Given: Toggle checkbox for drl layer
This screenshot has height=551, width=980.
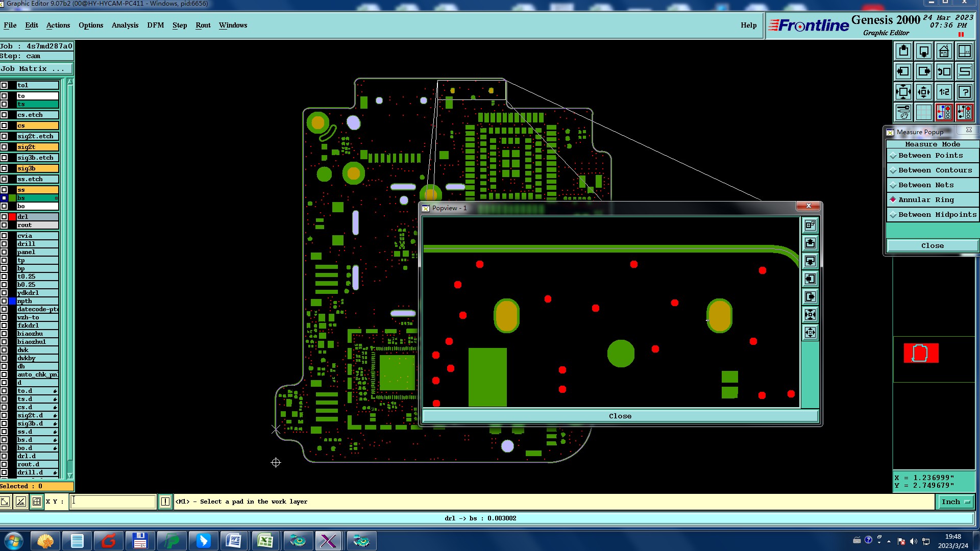Looking at the screenshot, I should click(x=4, y=217).
